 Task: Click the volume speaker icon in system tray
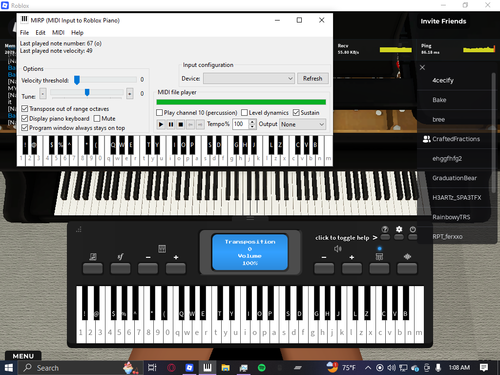(391, 368)
